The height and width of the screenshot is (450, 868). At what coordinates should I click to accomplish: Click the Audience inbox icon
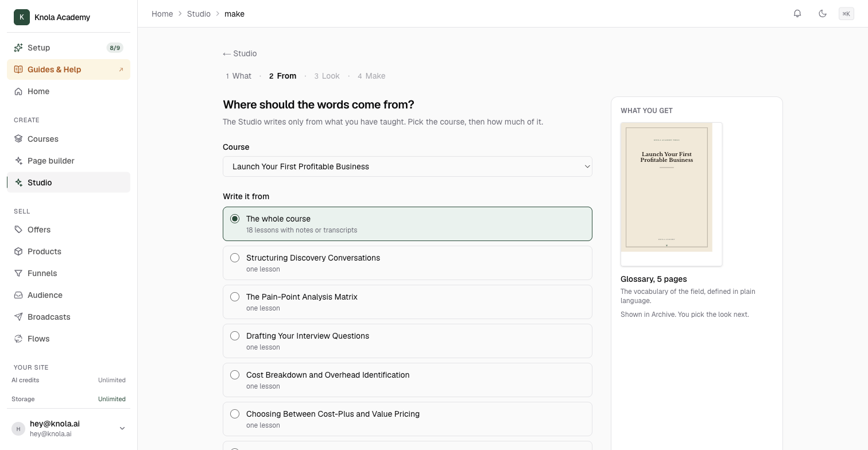[18, 295]
